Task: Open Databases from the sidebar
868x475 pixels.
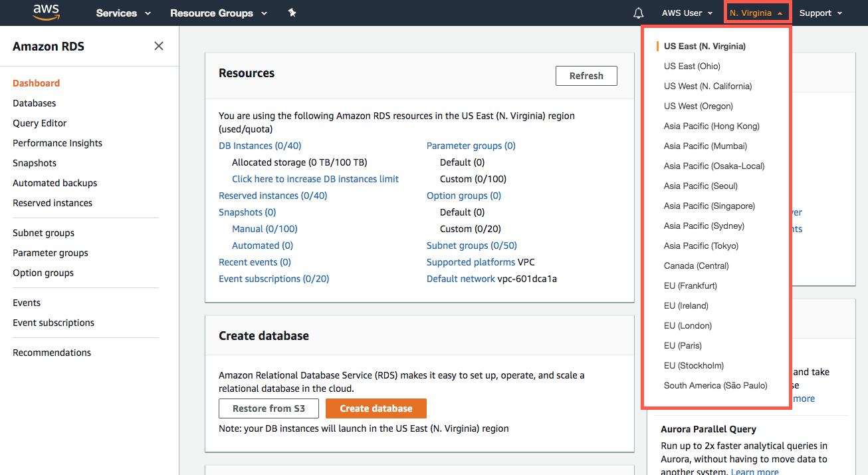Action: [x=34, y=102]
